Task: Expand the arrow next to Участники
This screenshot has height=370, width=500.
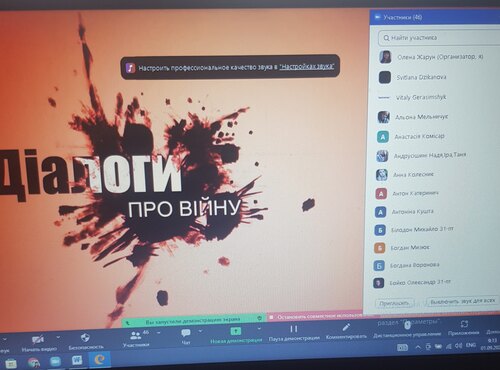Action: click(x=159, y=333)
